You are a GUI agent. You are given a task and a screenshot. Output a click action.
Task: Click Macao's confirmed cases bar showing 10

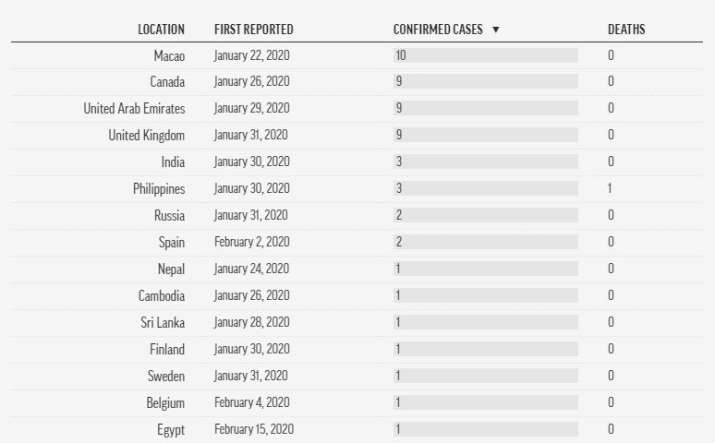486,55
